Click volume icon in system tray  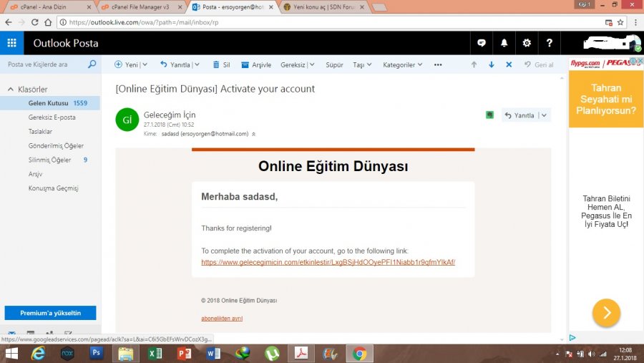[x=592, y=354]
